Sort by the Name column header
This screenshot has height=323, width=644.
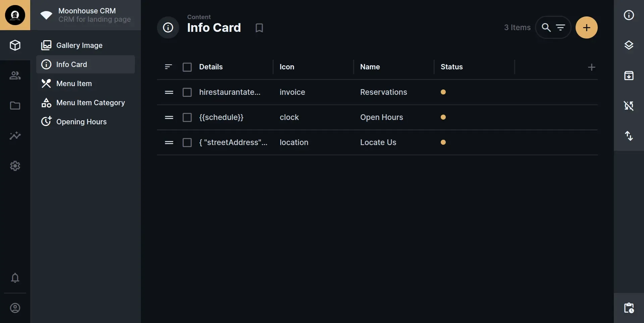370,67
